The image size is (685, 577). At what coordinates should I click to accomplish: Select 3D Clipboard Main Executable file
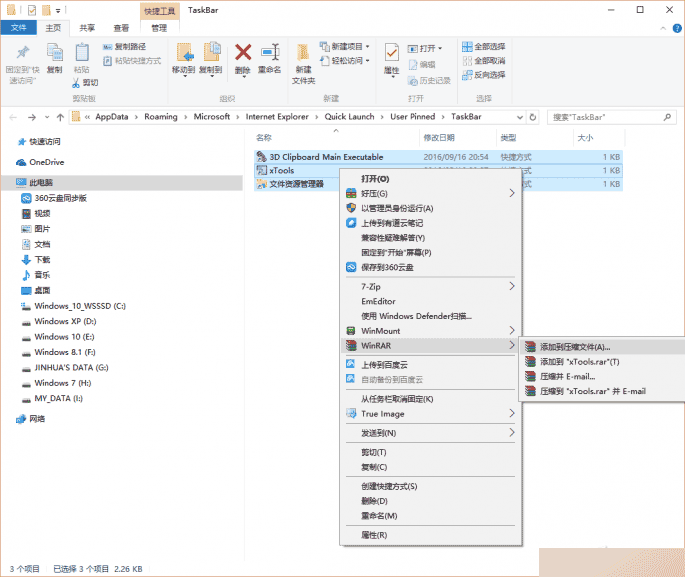pyautogui.click(x=438, y=157)
